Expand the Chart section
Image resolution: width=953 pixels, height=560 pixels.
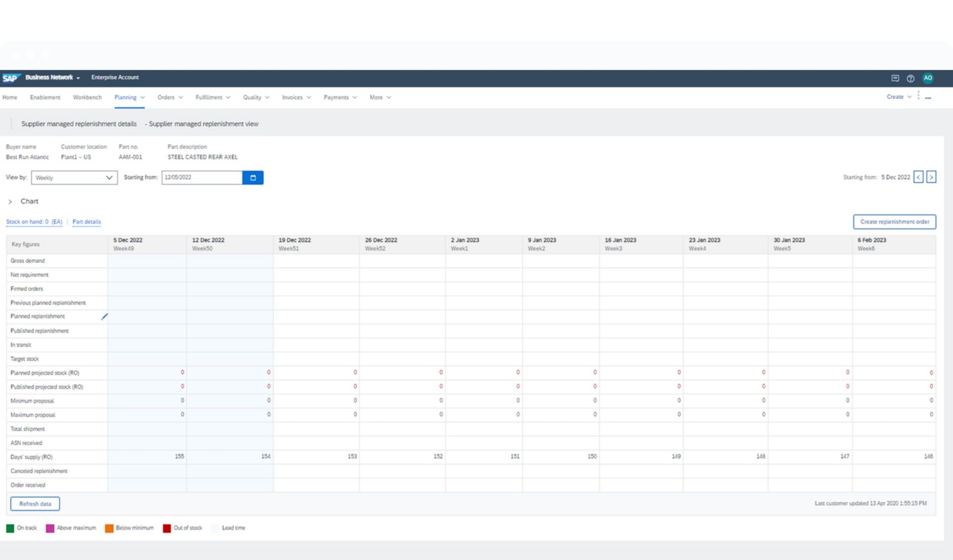tap(10, 202)
